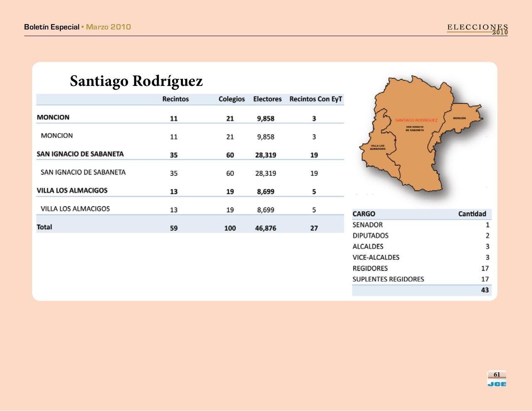Viewport: 532px width, 411px height.
Task: Click the JCE logo at page bottom
Action: (x=497, y=379)
